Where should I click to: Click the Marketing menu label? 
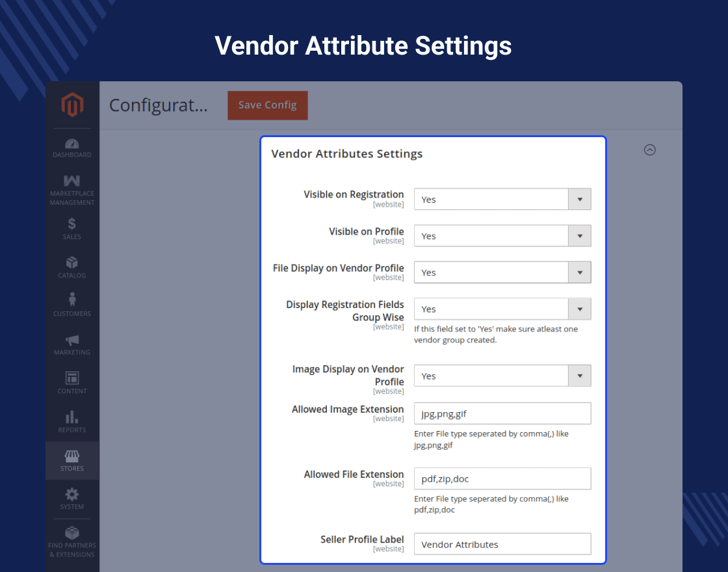click(x=72, y=352)
